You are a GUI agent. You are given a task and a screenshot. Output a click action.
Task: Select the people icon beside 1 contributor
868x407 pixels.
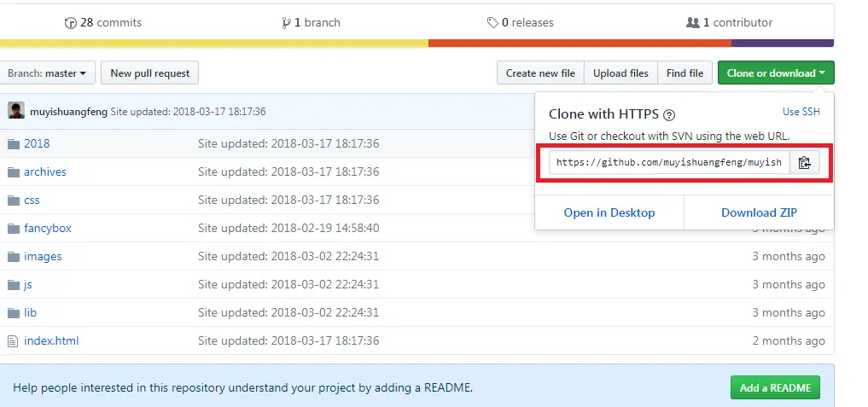tap(692, 23)
